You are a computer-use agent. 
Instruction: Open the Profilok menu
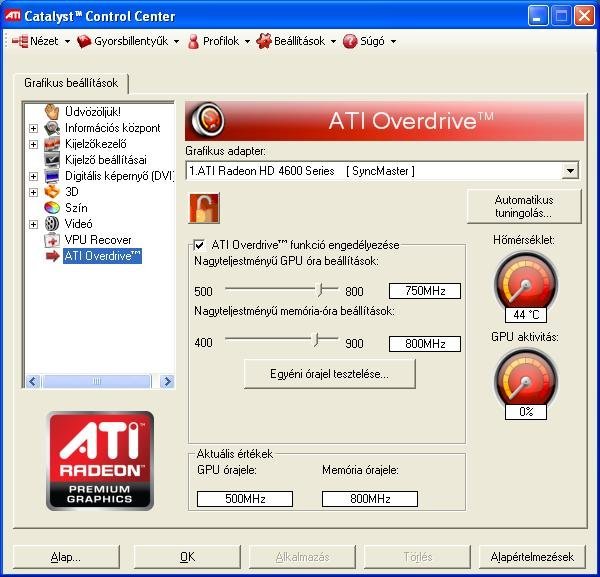point(221,41)
